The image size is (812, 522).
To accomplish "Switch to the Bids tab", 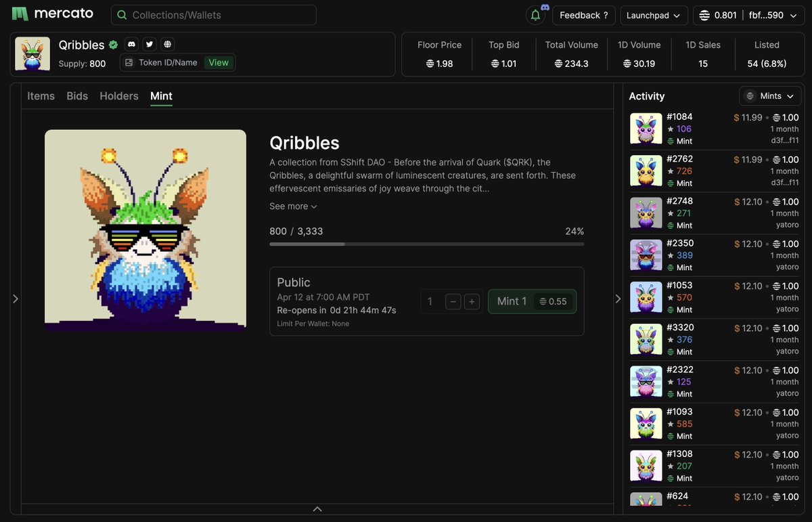I will [77, 96].
